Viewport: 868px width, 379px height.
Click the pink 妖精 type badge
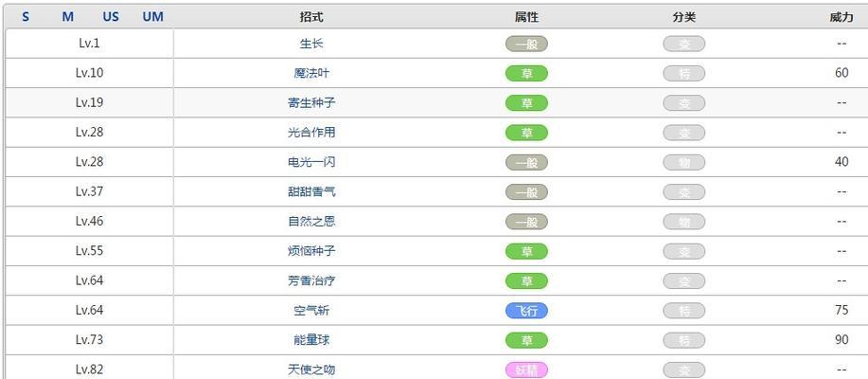click(x=526, y=370)
